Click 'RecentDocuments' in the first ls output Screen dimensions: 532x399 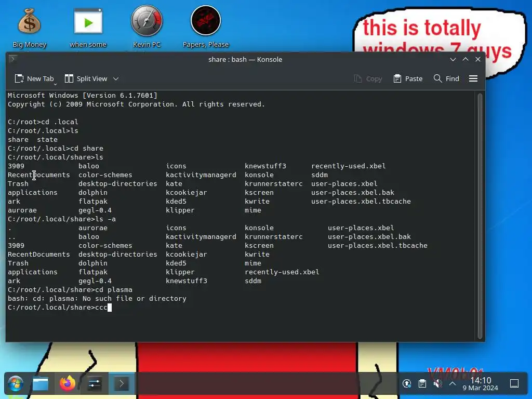tap(38, 175)
